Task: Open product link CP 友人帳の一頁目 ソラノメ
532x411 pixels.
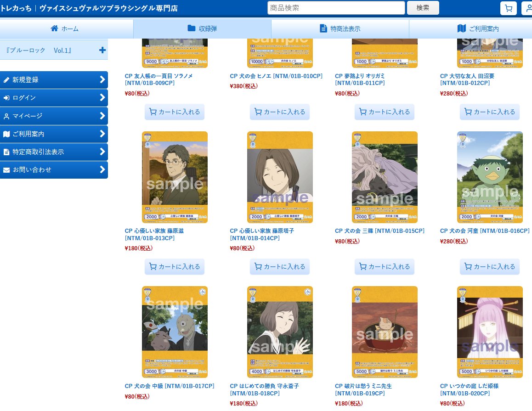Action: 158,79
